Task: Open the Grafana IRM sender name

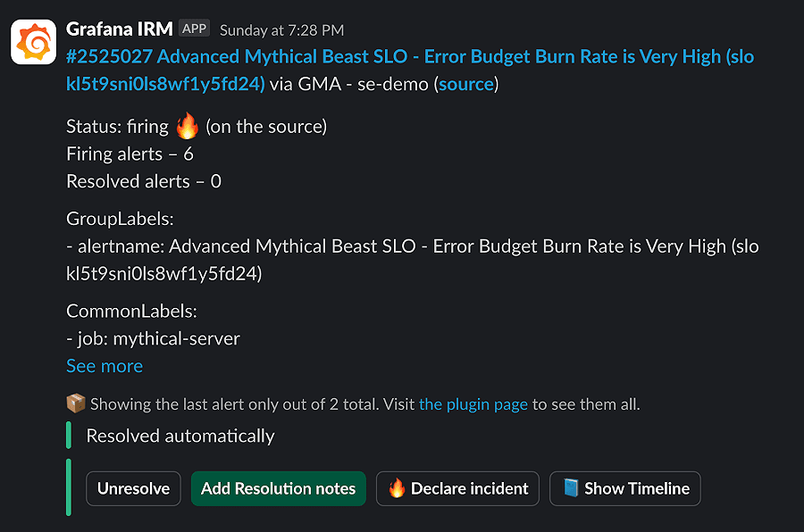Action: (120, 29)
